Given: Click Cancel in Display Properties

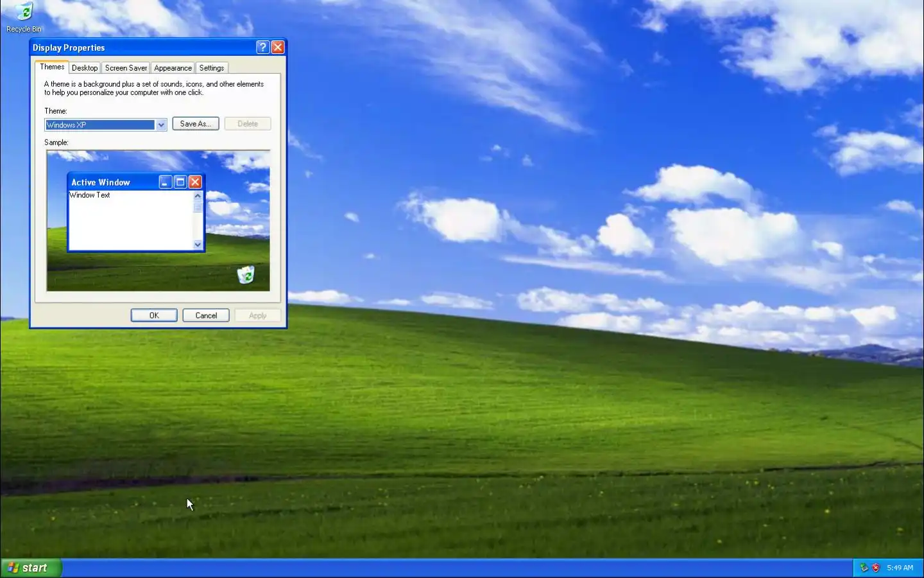Looking at the screenshot, I should (206, 315).
